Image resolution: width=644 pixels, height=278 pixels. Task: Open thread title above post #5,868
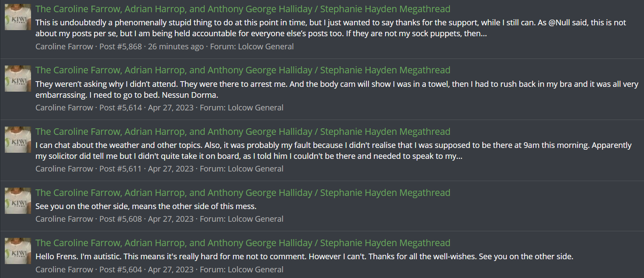pyautogui.click(x=243, y=9)
